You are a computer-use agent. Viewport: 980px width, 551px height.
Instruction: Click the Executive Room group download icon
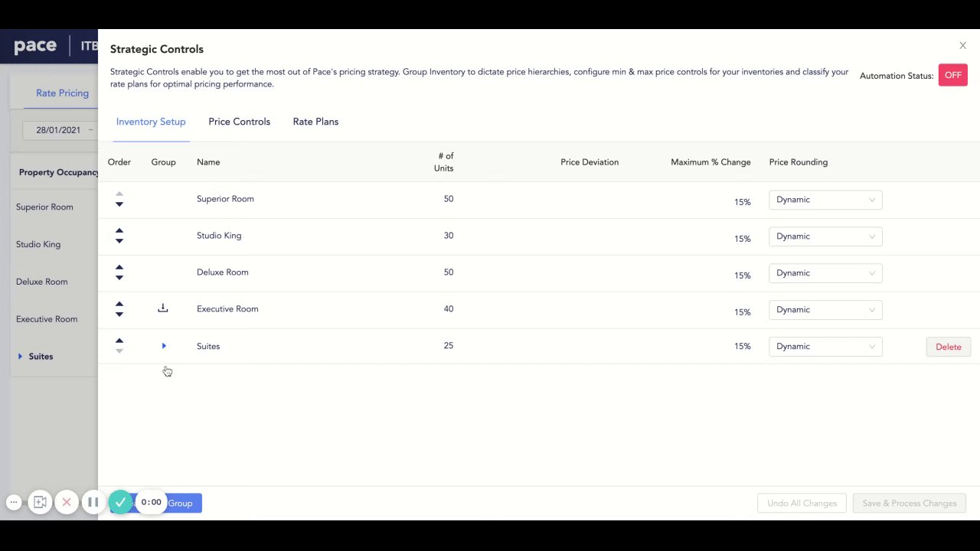162,308
